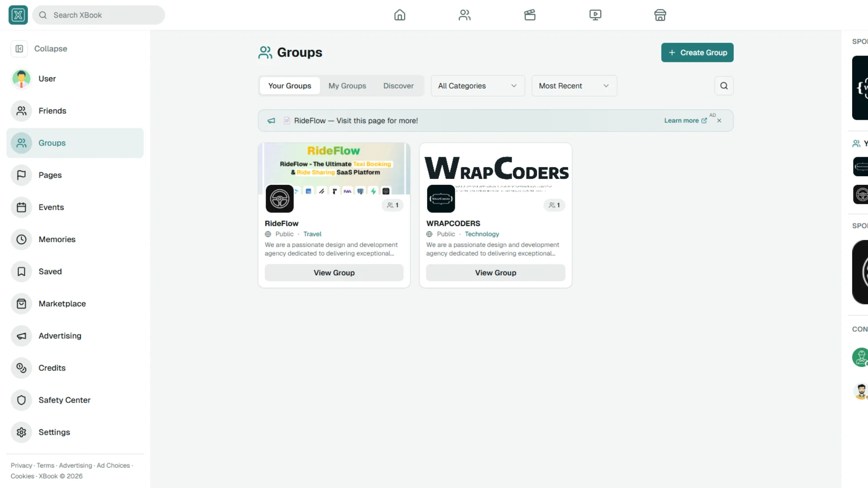Open the clapperboard reels icon
Image resolution: width=868 pixels, height=488 pixels.
pyautogui.click(x=530, y=15)
